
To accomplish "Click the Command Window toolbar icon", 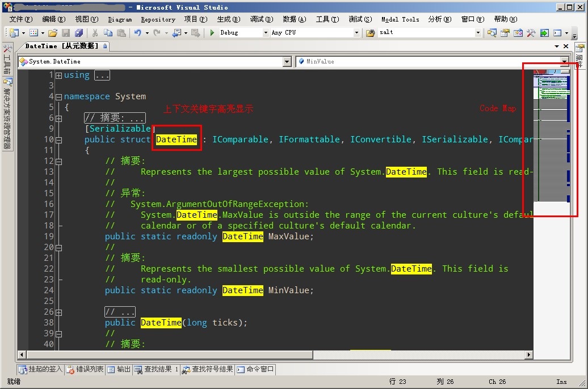I will point(557,33).
